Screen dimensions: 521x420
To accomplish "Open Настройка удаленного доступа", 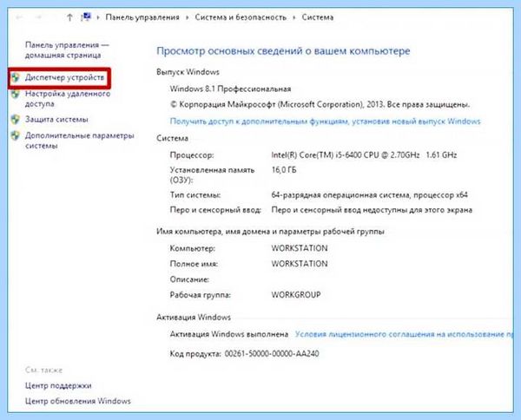I will click(x=68, y=99).
